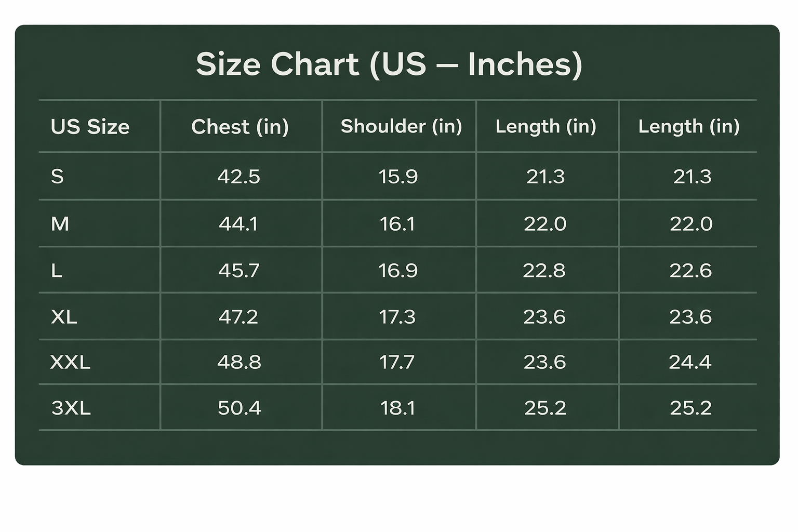Select the 50.4 chest value for 3XL
Image resolution: width=798 pixels, height=532 pixels.
(x=239, y=408)
